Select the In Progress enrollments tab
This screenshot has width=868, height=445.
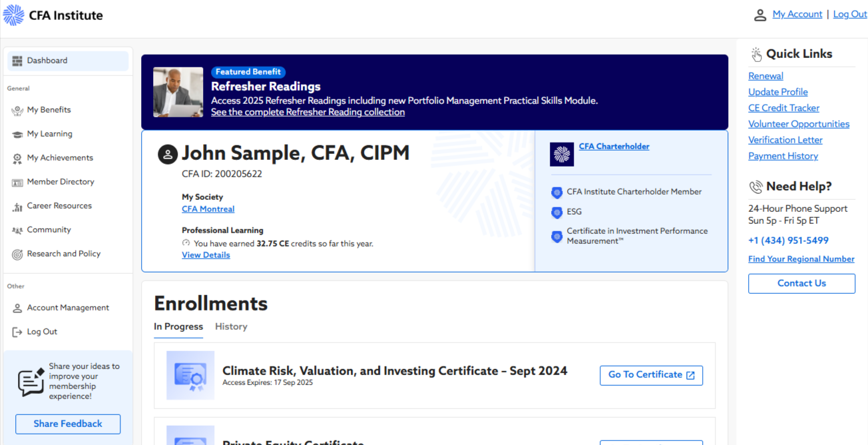point(178,326)
